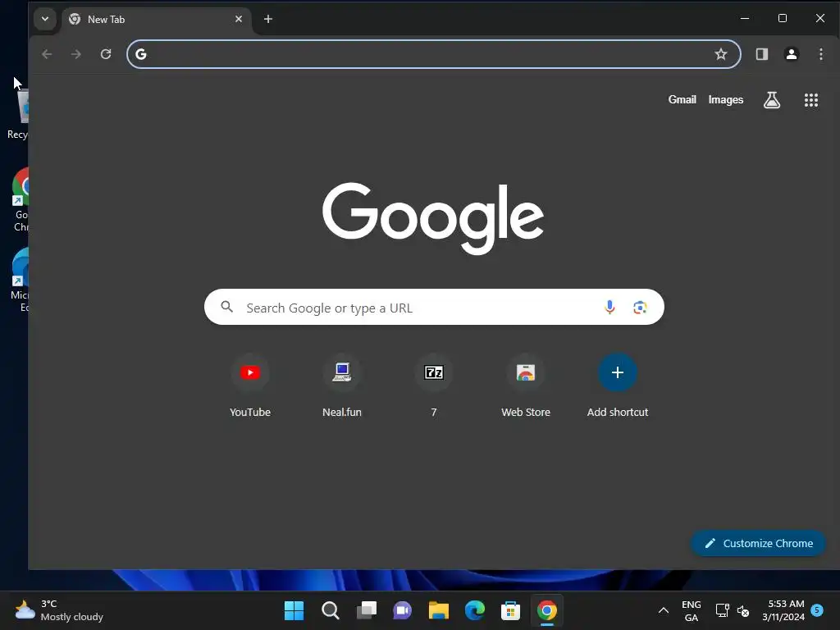Focus the Search Google or type a URL box

pyautogui.click(x=434, y=307)
